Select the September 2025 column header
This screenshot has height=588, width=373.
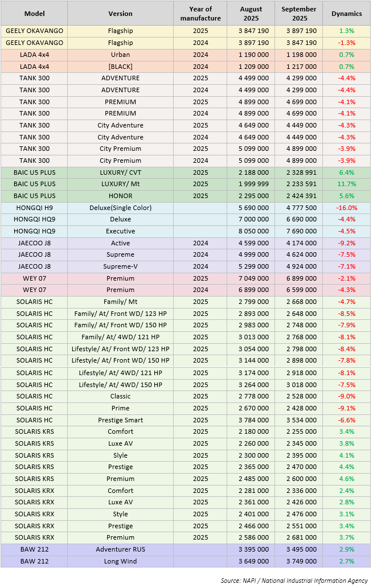[x=299, y=13]
